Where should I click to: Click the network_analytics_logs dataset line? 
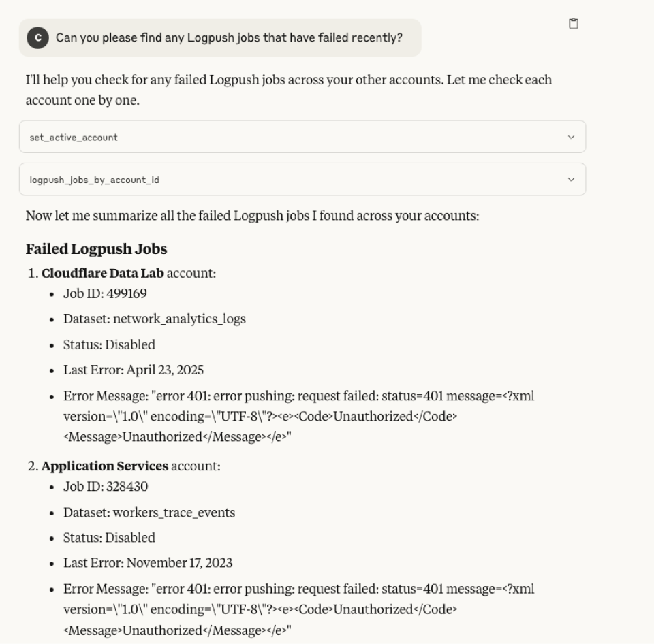click(155, 319)
